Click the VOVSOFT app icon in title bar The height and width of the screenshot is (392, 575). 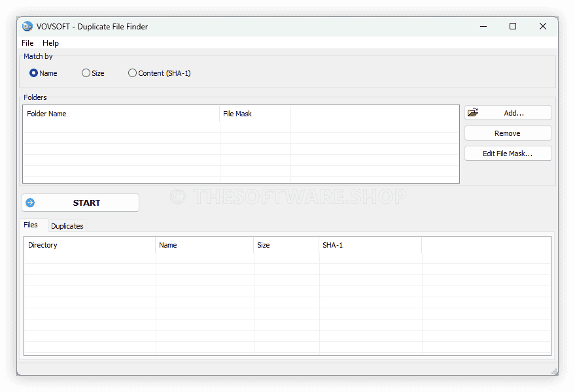pos(27,26)
